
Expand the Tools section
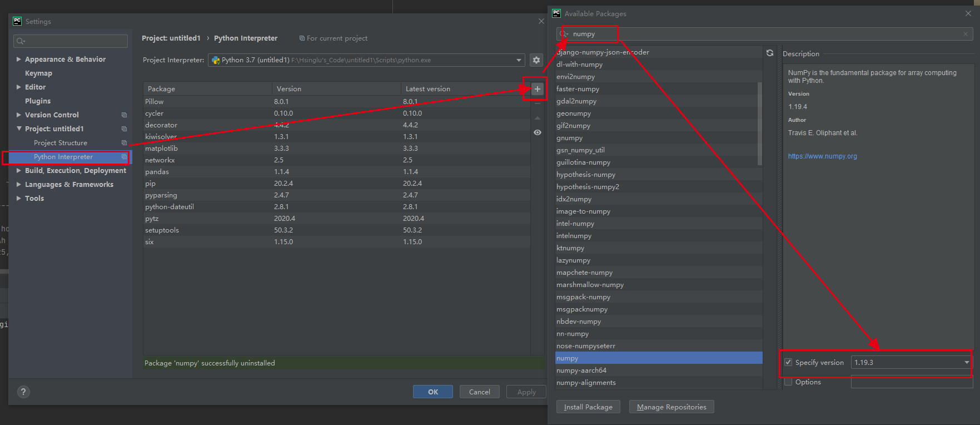pos(19,198)
